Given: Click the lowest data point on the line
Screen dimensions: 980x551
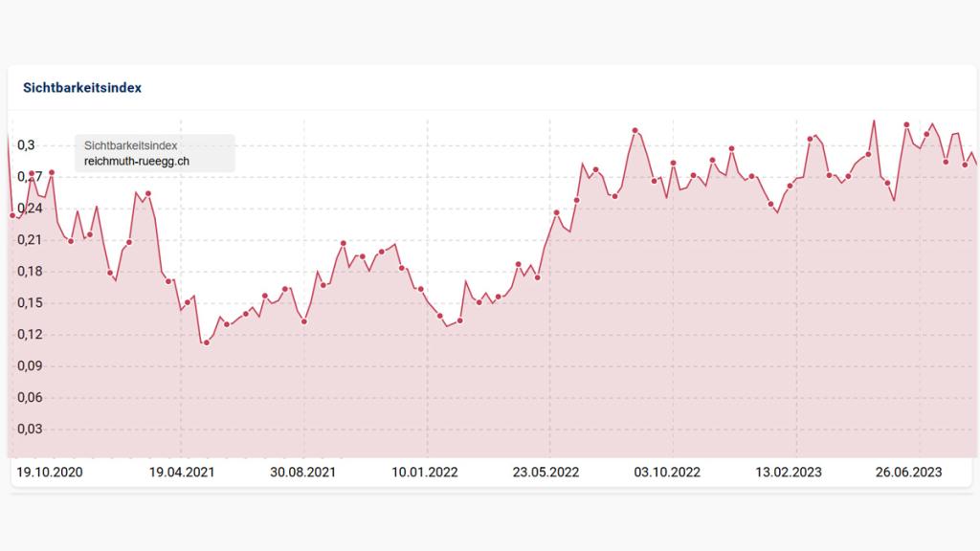Looking at the screenshot, I should (x=206, y=342).
